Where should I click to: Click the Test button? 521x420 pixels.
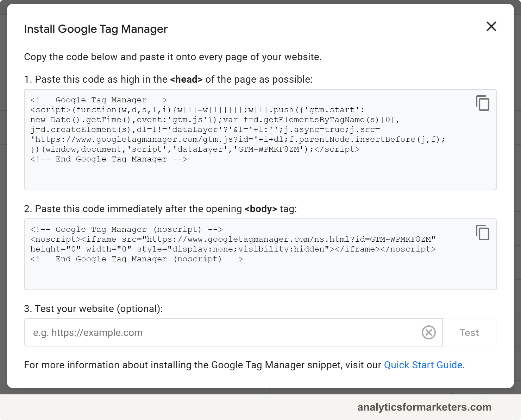tap(469, 332)
